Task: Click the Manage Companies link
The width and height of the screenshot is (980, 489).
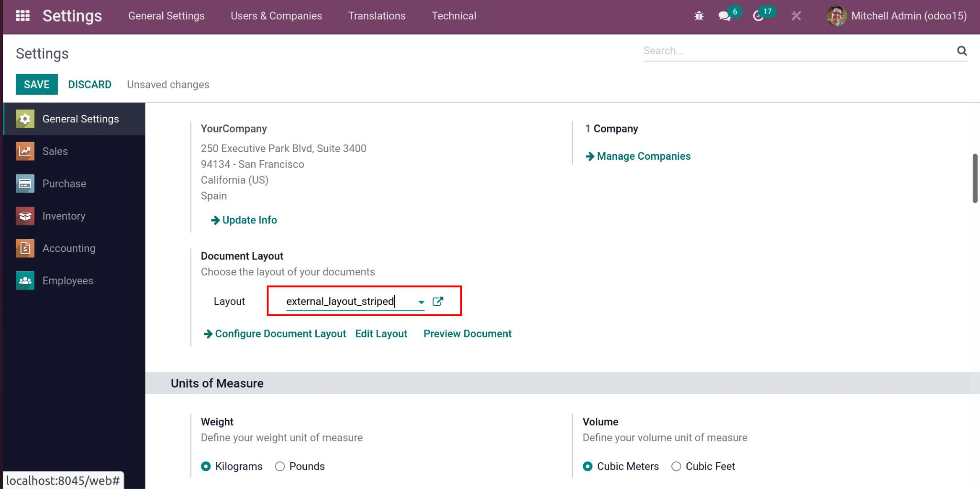Action: coord(643,156)
